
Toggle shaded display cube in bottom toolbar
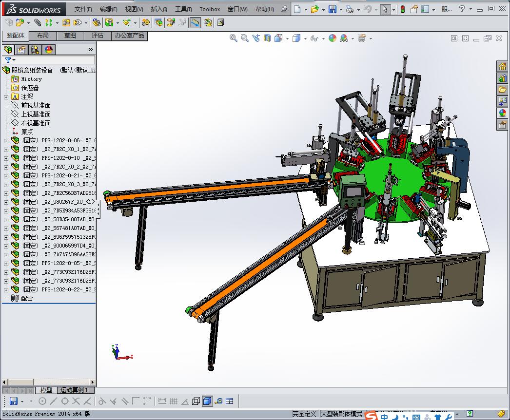(207, 401)
